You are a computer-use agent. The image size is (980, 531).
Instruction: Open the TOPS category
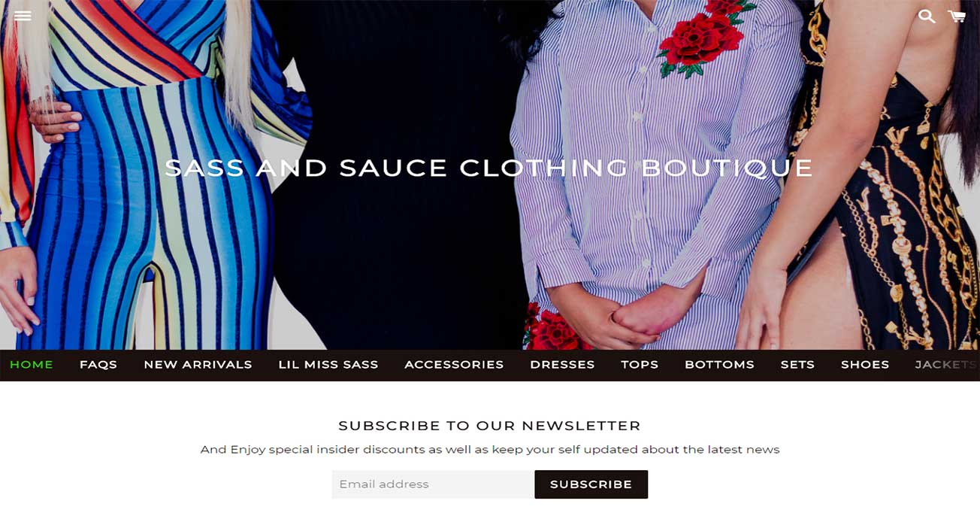tap(640, 365)
